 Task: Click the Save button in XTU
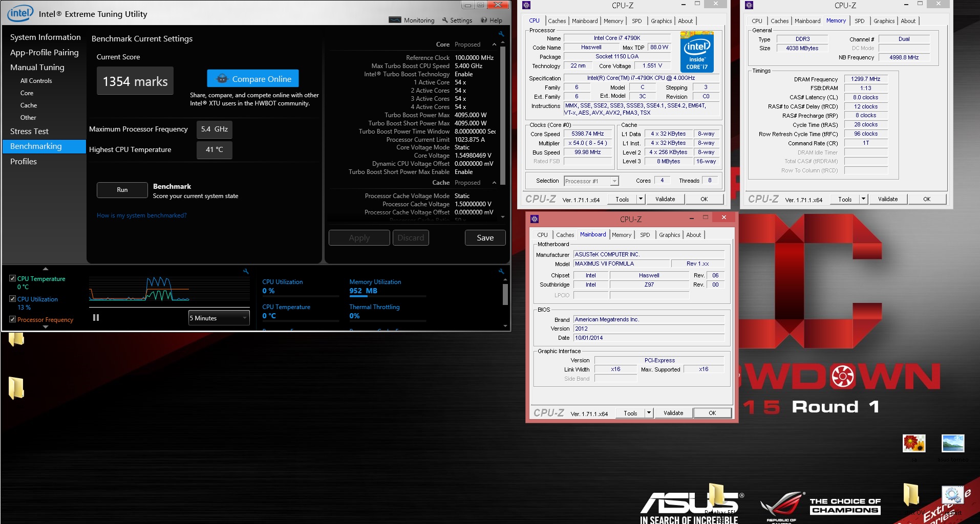(485, 237)
